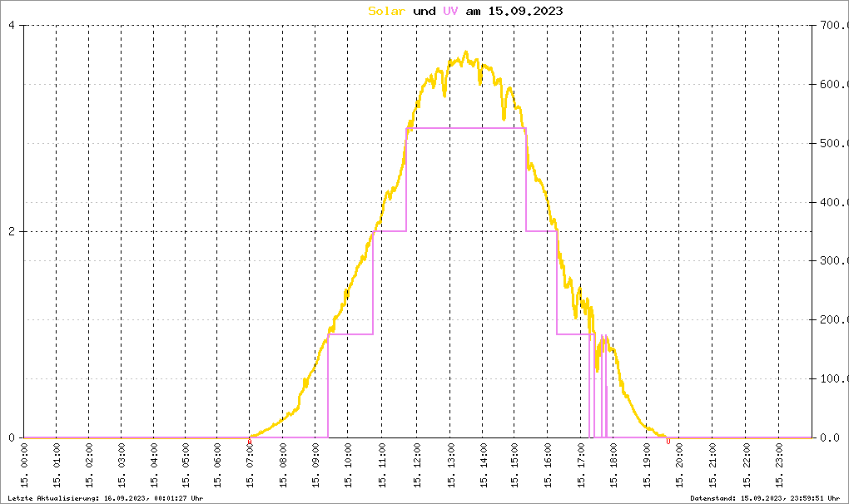
Task: Select the '15. 12:00' time axis label
Action: tap(417, 465)
